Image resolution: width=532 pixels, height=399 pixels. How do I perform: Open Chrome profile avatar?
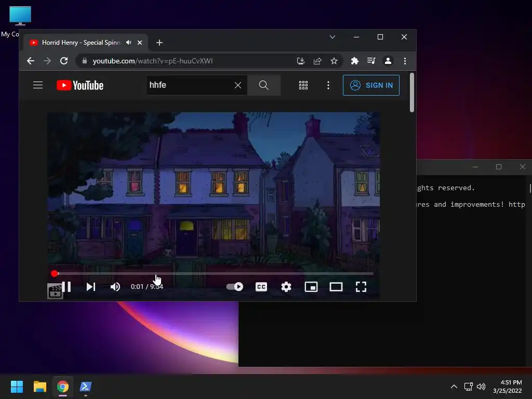pyautogui.click(x=388, y=61)
